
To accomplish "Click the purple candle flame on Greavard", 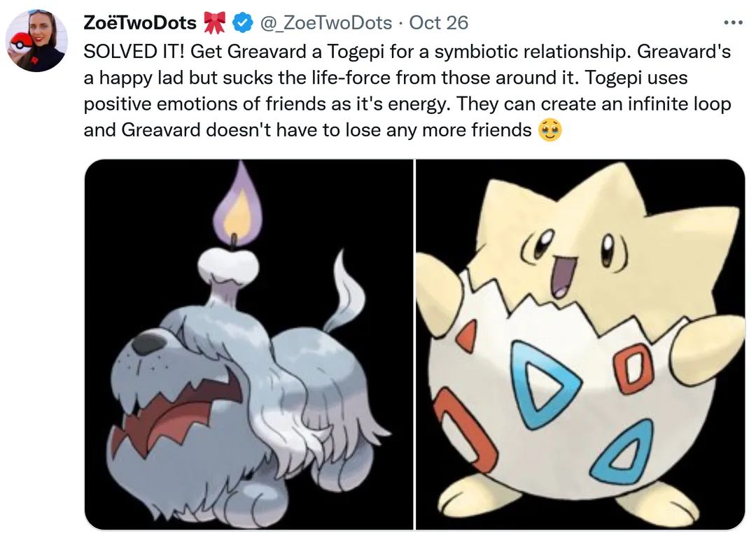I will 238,202.
